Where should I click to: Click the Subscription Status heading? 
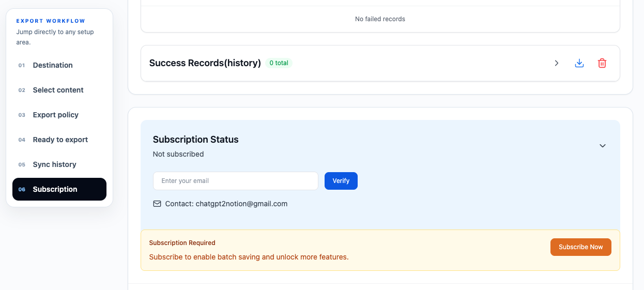click(196, 140)
